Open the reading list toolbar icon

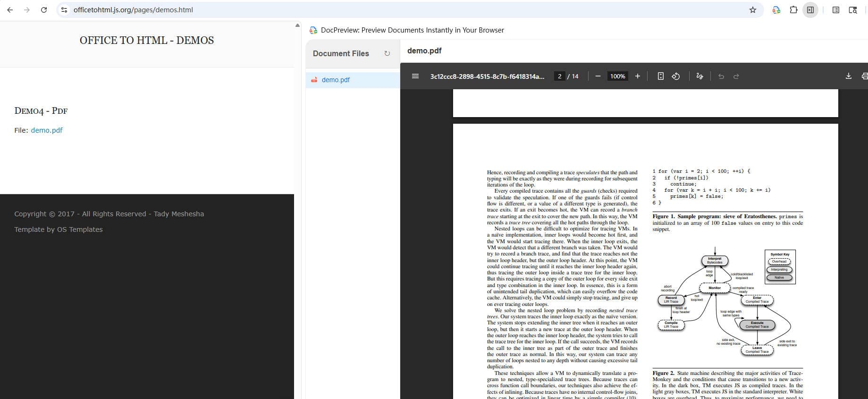[835, 9]
